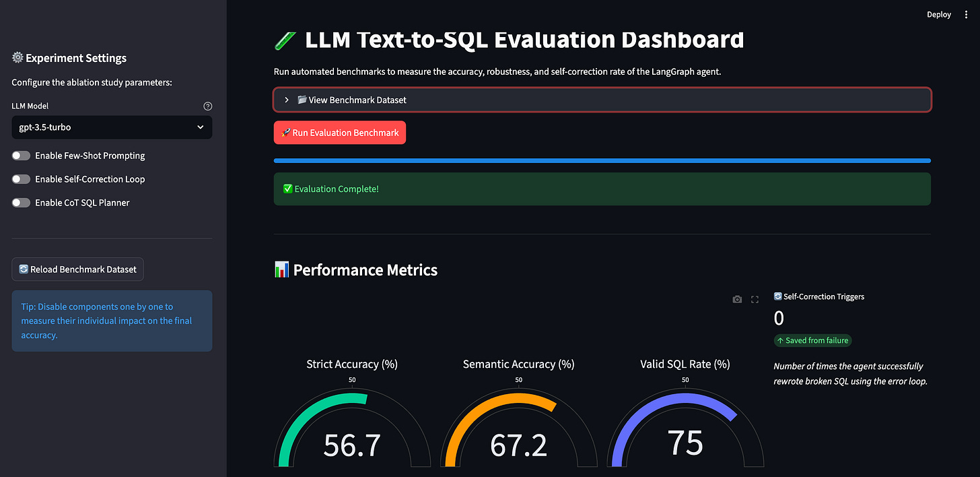This screenshot has height=477, width=980.
Task: Open the gear icon beside Experiment Settings
Action: click(x=17, y=58)
